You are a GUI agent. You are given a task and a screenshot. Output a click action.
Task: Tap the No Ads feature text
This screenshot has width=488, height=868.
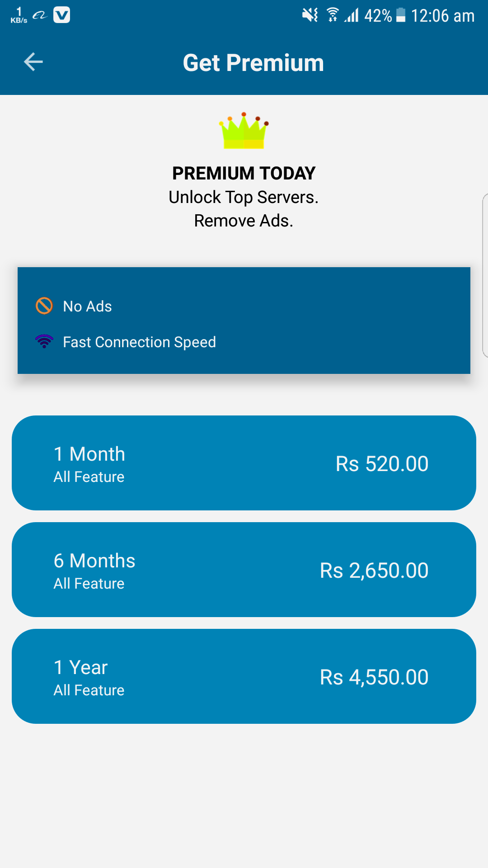pyautogui.click(x=87, y=307)
